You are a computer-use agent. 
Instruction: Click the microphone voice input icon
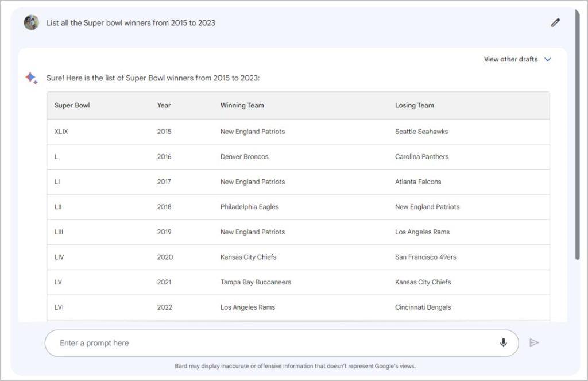tap(503, 342)
